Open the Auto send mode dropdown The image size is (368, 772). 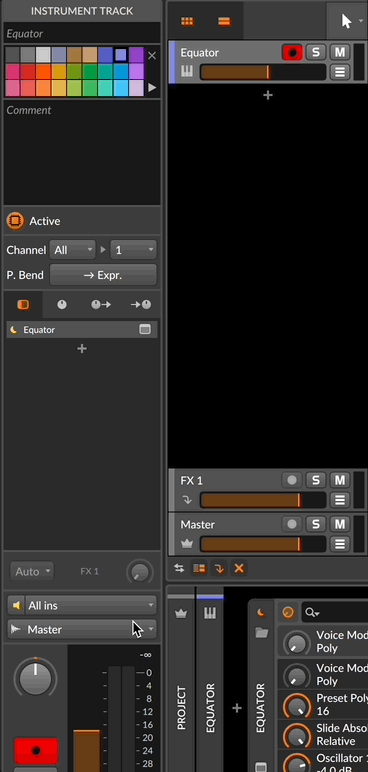(32, 572)
